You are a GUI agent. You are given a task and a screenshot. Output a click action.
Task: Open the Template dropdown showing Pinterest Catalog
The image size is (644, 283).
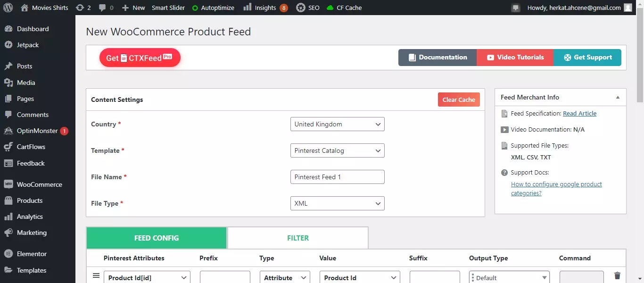pyautogui.click(x=338, y=150)
